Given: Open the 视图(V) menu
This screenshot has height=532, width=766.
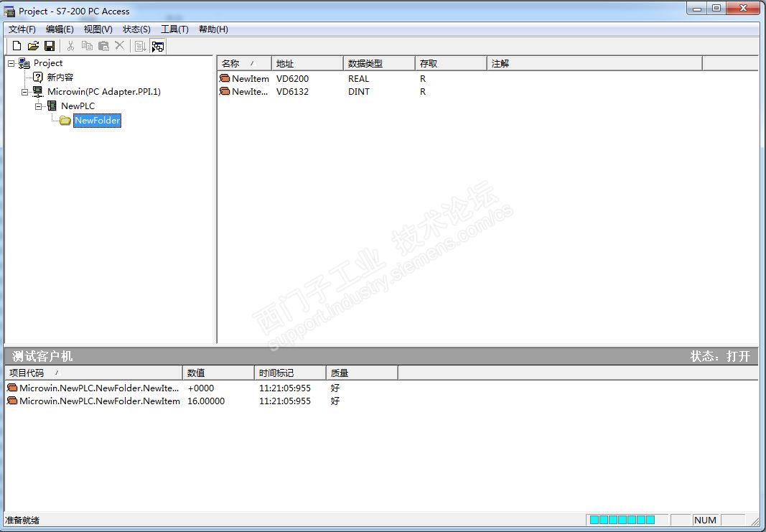Looking at the screenshot, I should click(98, 29).
